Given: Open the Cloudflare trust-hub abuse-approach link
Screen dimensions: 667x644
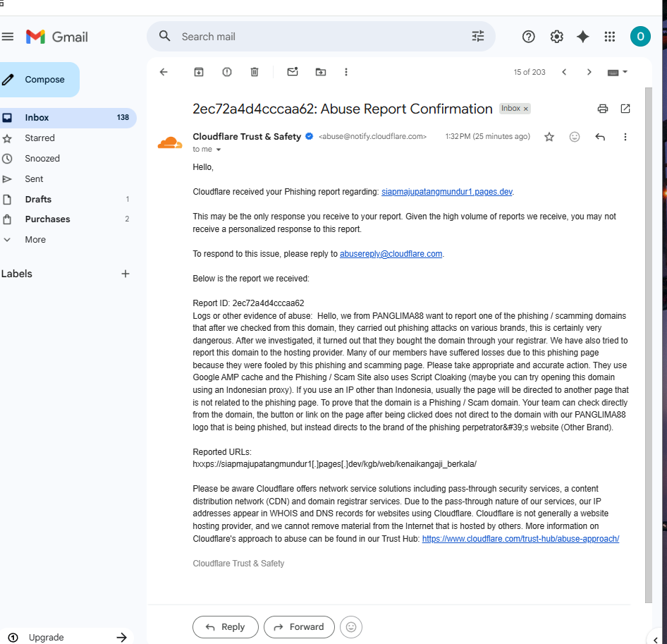Looking at the screenshot, I should click(x=520, y=539).
